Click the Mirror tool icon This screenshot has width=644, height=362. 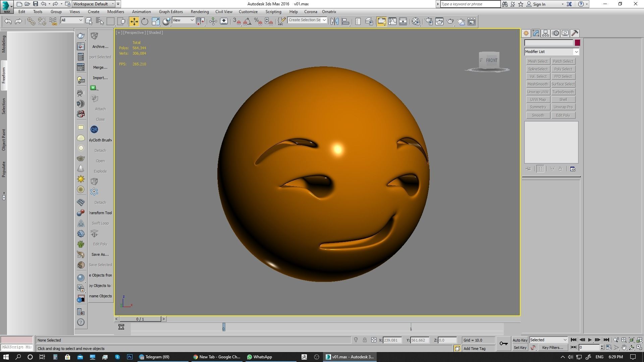[334, 21]
